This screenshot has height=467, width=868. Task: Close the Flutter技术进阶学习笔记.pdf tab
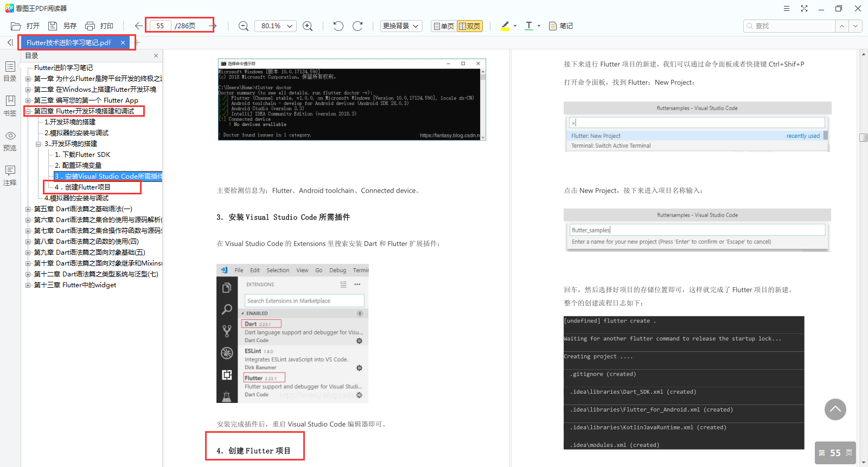[x=123, y=42]
